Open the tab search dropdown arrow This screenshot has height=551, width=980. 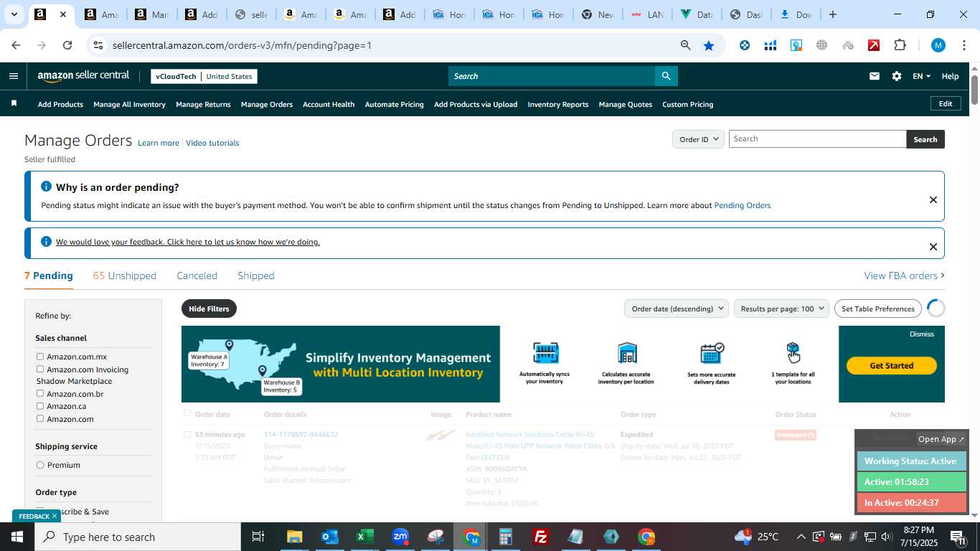(x=14, y=14)
